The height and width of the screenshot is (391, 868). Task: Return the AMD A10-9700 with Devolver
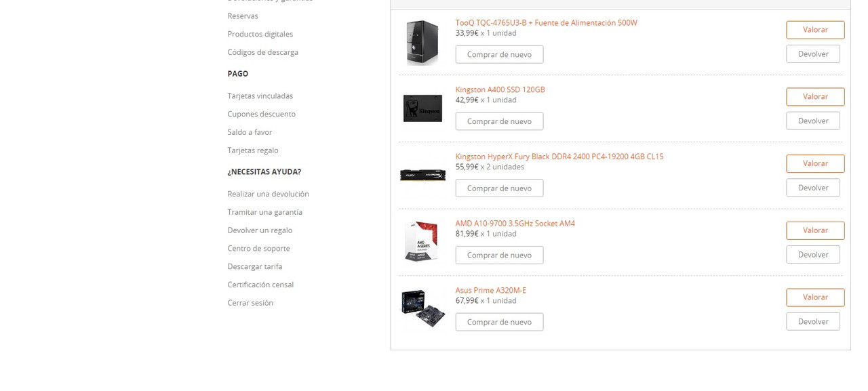click(x=813, y=255)
